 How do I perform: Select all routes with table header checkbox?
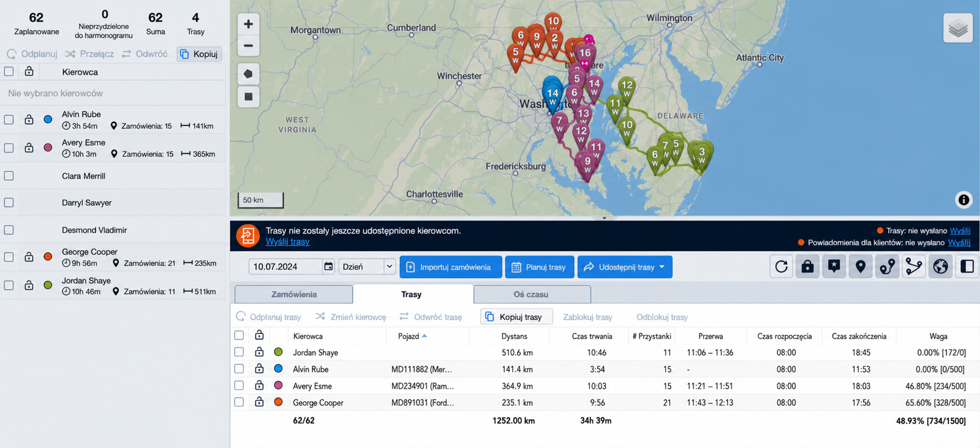pyautogui.click(x=239, y=335)
